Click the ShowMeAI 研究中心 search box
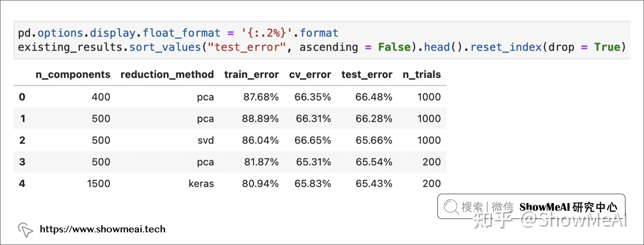This screenshot has height=245, width=644. coord(531,206)
